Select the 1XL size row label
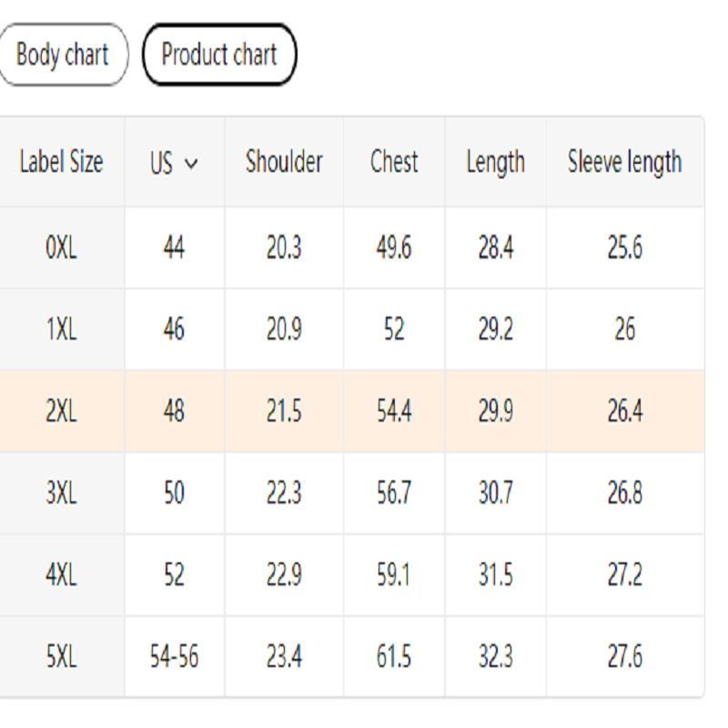Image resolution: width=728 pixels, height=728 pixels. tap(61, 329)
